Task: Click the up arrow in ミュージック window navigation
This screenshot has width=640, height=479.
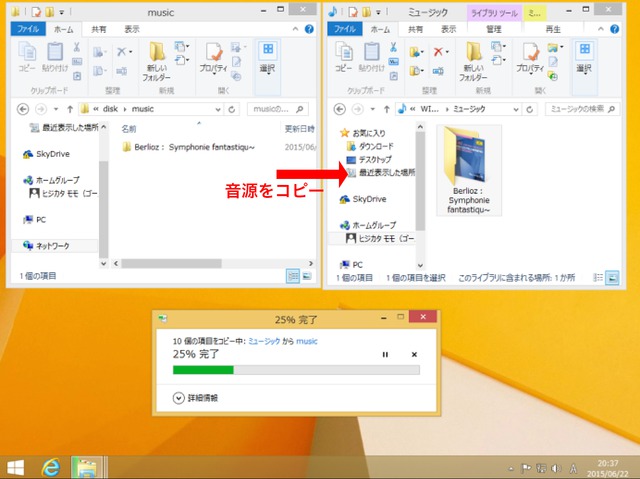Action: 384,108
